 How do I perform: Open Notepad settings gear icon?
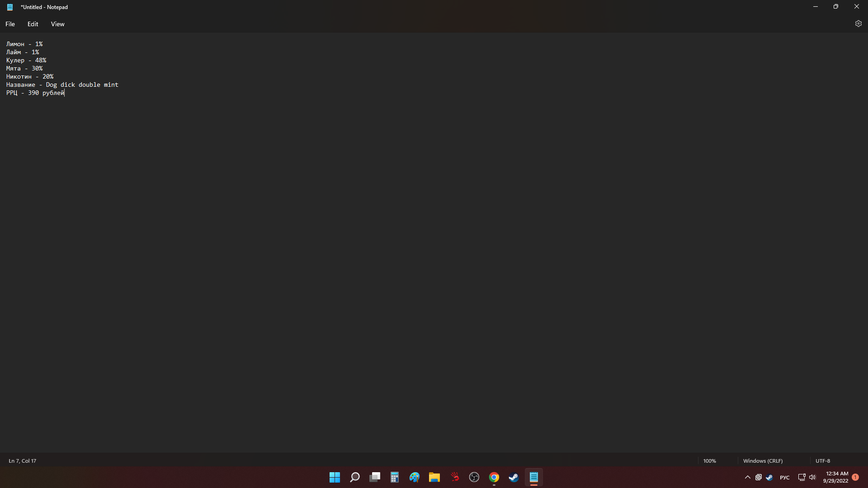(x=858, y=24)
